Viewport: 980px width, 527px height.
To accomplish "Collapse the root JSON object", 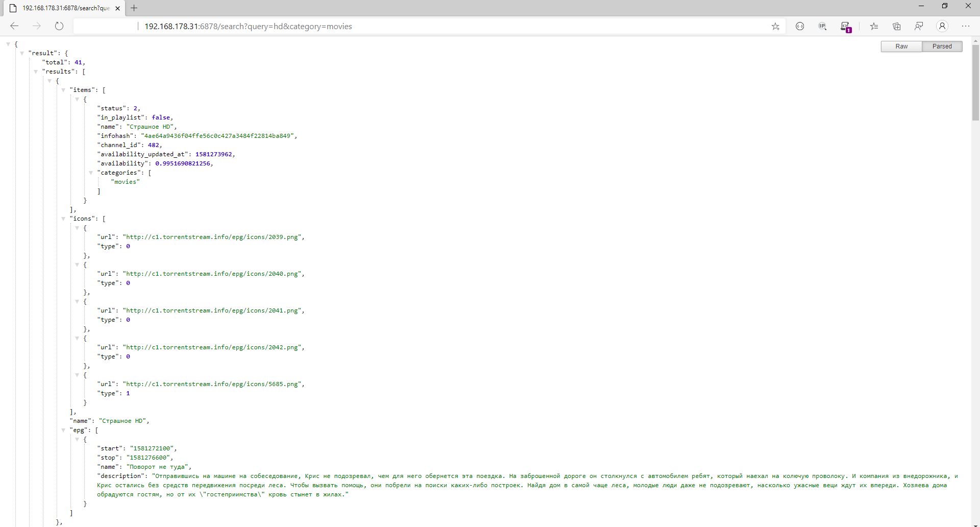I will 9,44.
